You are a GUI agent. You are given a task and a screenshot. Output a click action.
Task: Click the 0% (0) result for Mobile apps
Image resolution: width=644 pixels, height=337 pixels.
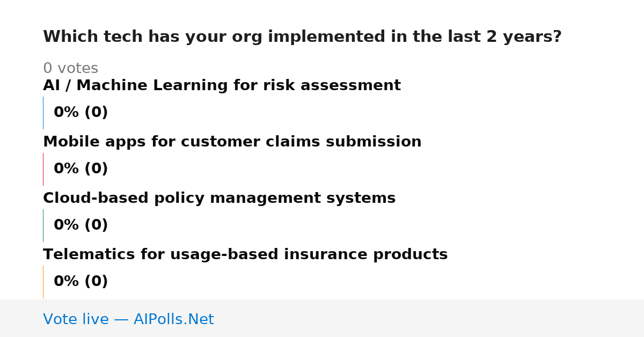tap(80, 169)
